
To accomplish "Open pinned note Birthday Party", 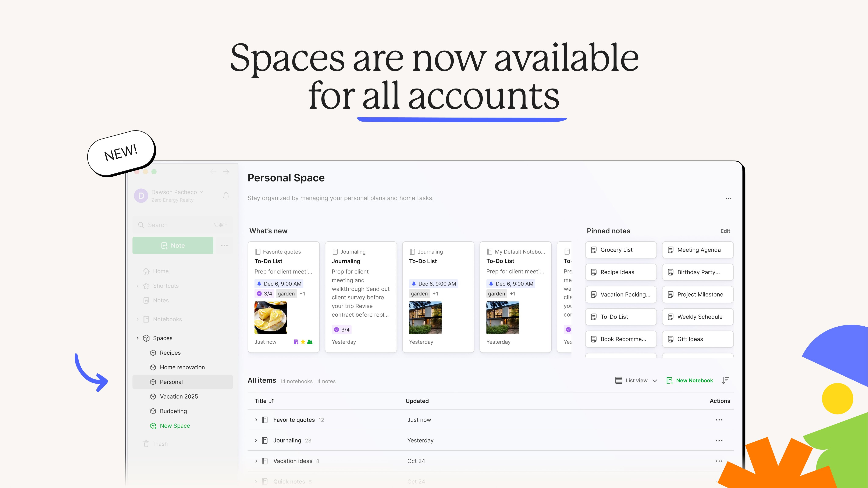I will [x=697, y=272].
